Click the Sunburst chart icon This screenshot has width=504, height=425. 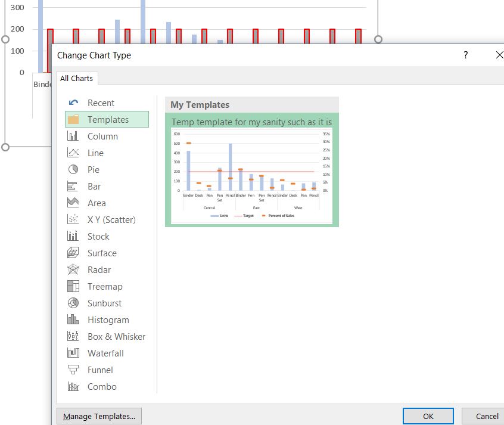73,303
